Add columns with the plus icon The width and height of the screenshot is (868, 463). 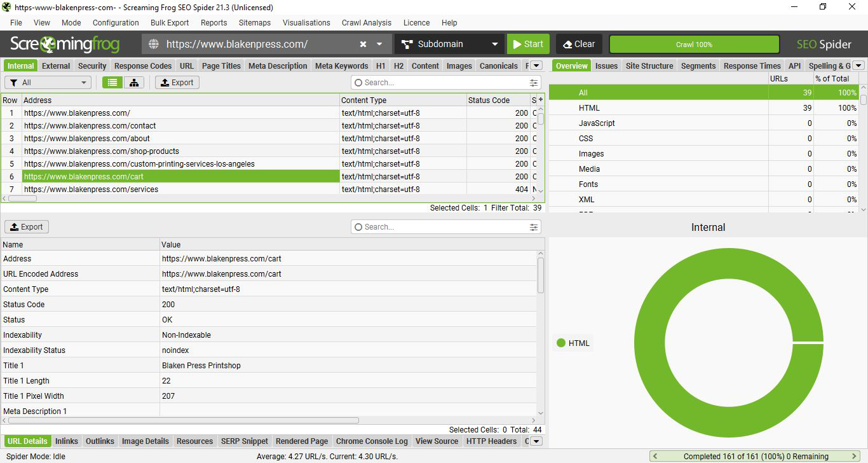tap(541, 100)
